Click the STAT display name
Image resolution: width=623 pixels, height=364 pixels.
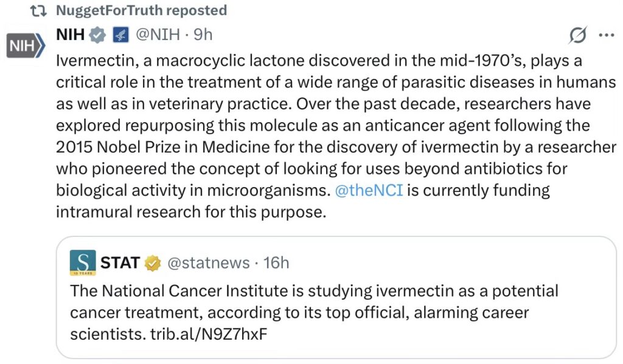[120, 263]
